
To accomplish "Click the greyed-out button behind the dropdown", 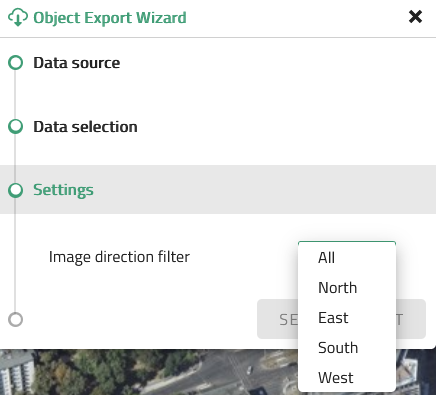I will (x=277, y=319).
